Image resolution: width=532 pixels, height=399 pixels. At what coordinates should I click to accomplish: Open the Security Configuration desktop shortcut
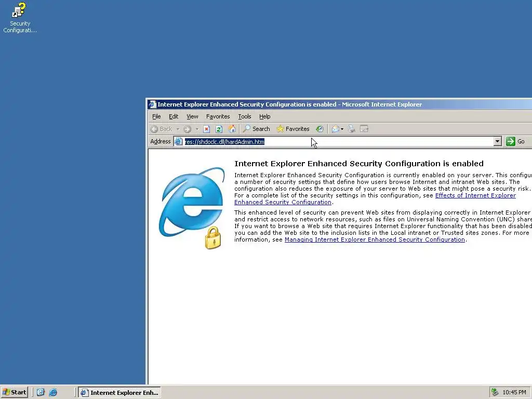click(20, 18)
